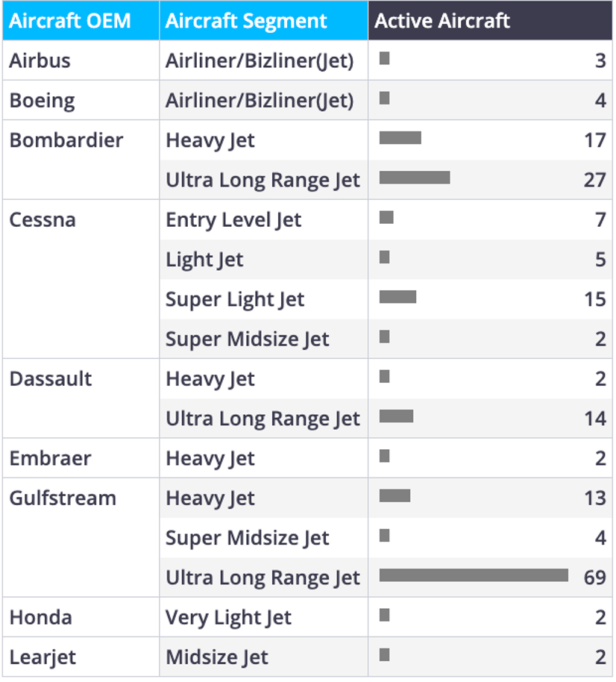Click the Bombardier Heavy Jet value 17

coord(594,140)
